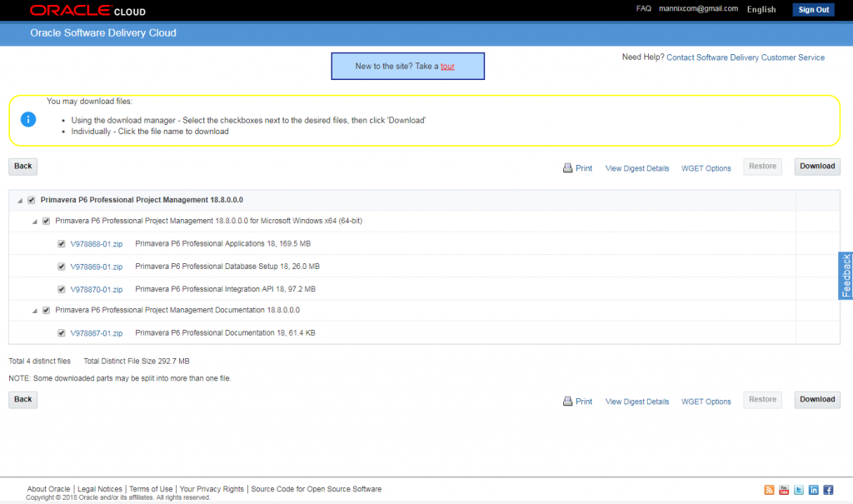853x504 pixels.
Task: Click the top Download button
Action: point(817,167)
